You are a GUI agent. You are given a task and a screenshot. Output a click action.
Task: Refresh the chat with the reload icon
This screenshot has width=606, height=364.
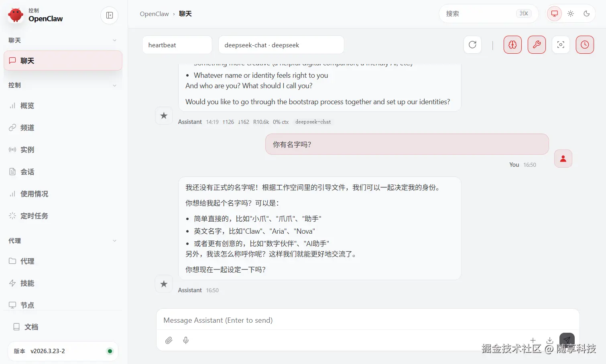(x=472, y=44)
